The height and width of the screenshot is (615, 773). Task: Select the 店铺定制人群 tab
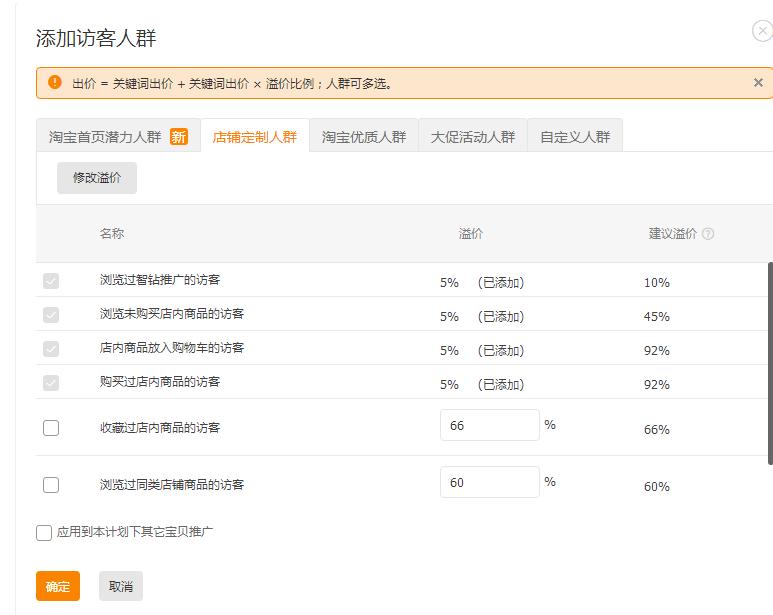coord(255,136)
